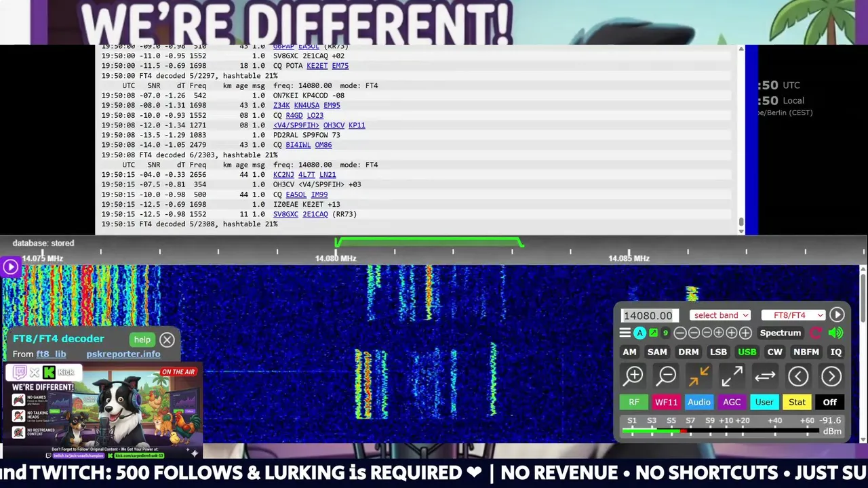Switch to the Audio tab

tap(698, 402)
